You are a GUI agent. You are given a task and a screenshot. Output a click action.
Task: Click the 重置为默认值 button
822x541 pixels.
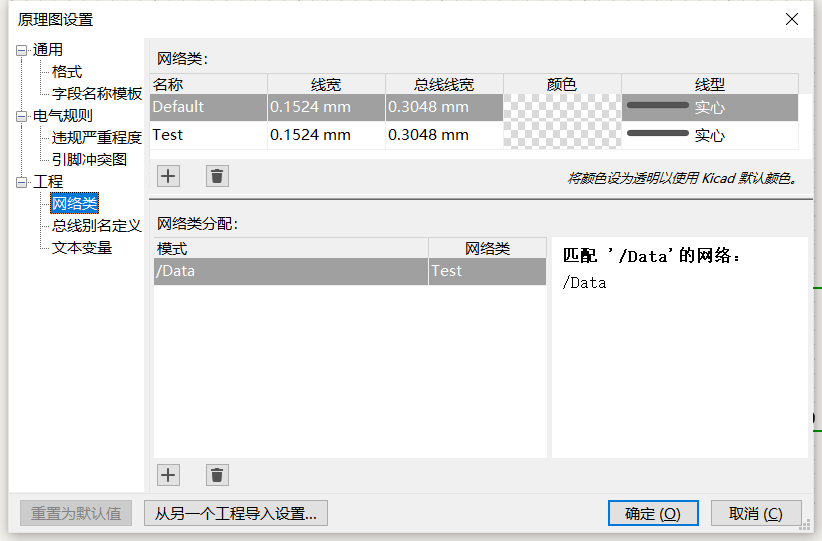pyautogui.click(x=76, y=513)
